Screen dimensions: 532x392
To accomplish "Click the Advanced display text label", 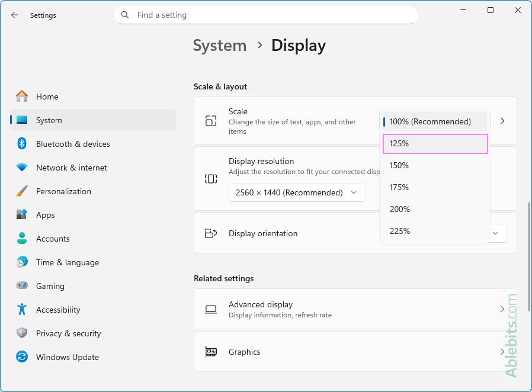I will [261, 304].
